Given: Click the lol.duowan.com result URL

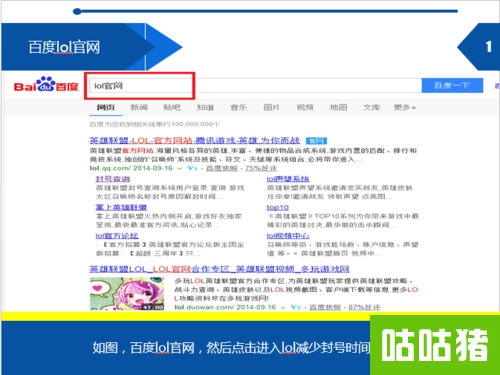Looking at the screenshot, I should click(x=204, y=307).
